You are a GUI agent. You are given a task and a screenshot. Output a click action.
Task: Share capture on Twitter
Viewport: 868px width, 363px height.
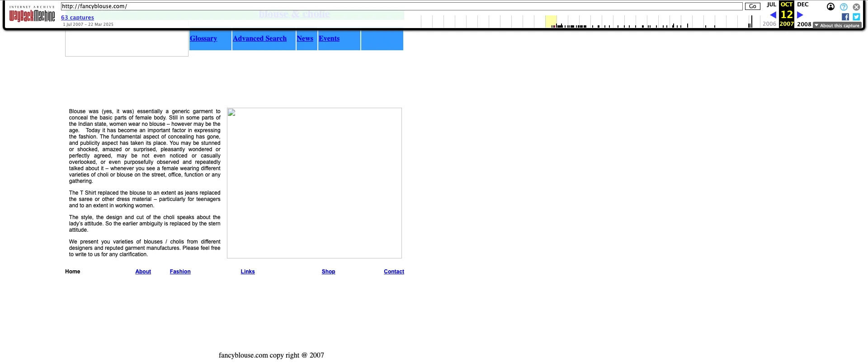tap(856, 17)
